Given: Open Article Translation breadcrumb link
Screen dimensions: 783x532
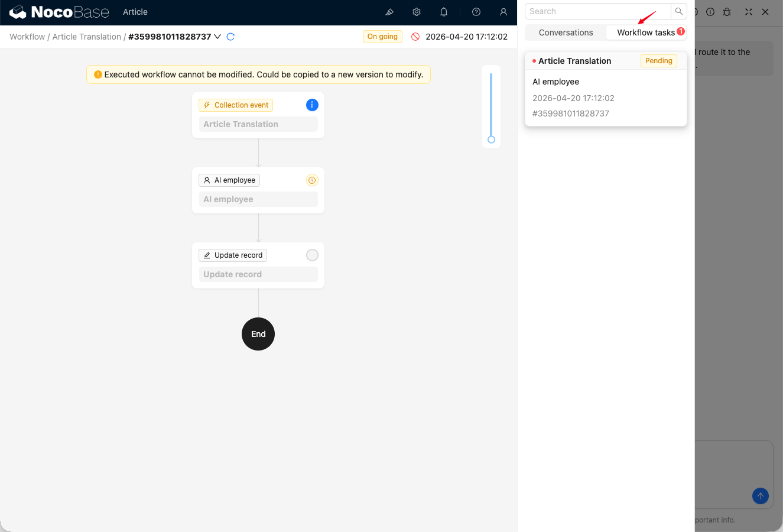Looking at the screenshot, I should coord(87,37).
